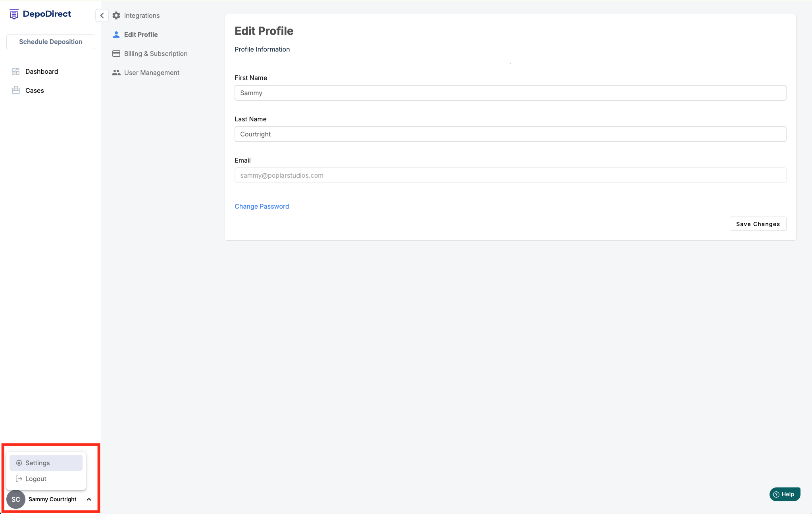The width and height of the screenshot is (812, 514).
Task: Open the Sammy Courtright account name
Action: [x=52, y=499]
